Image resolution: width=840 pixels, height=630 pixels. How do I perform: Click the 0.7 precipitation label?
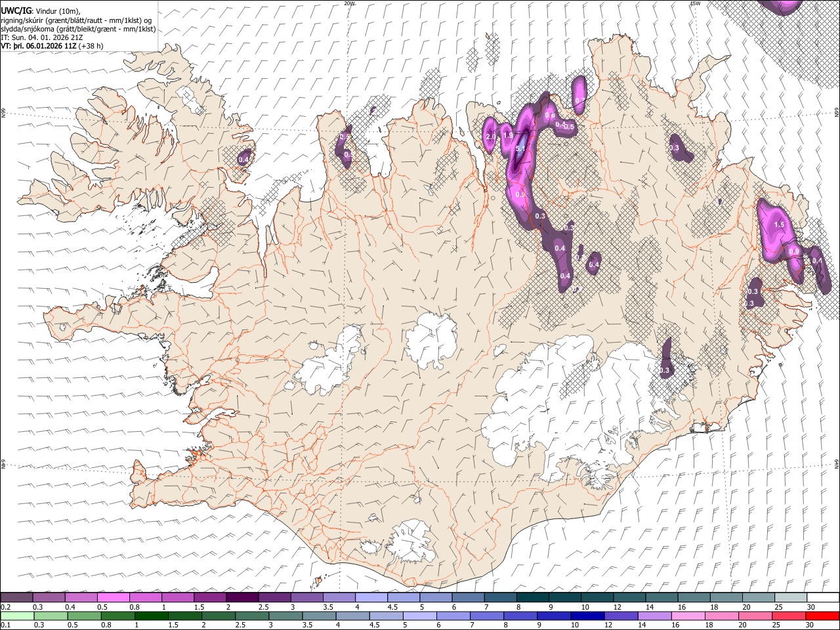coord(579,100)
